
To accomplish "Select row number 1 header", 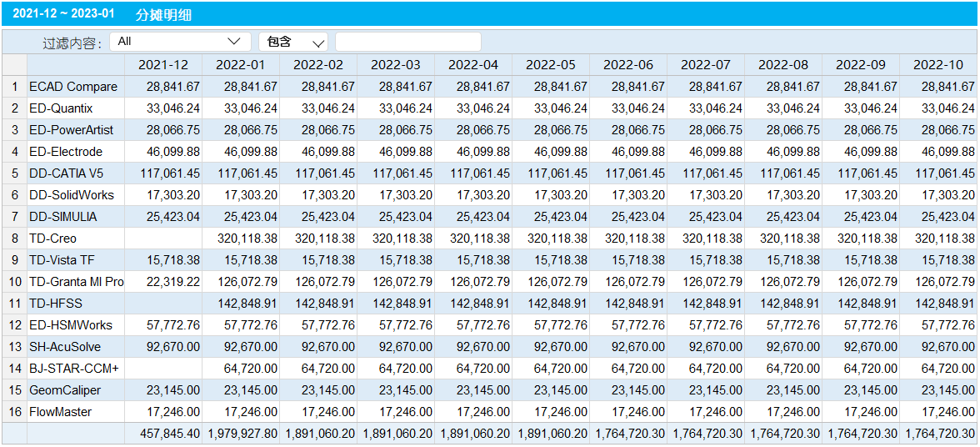I will coord(14,87).
